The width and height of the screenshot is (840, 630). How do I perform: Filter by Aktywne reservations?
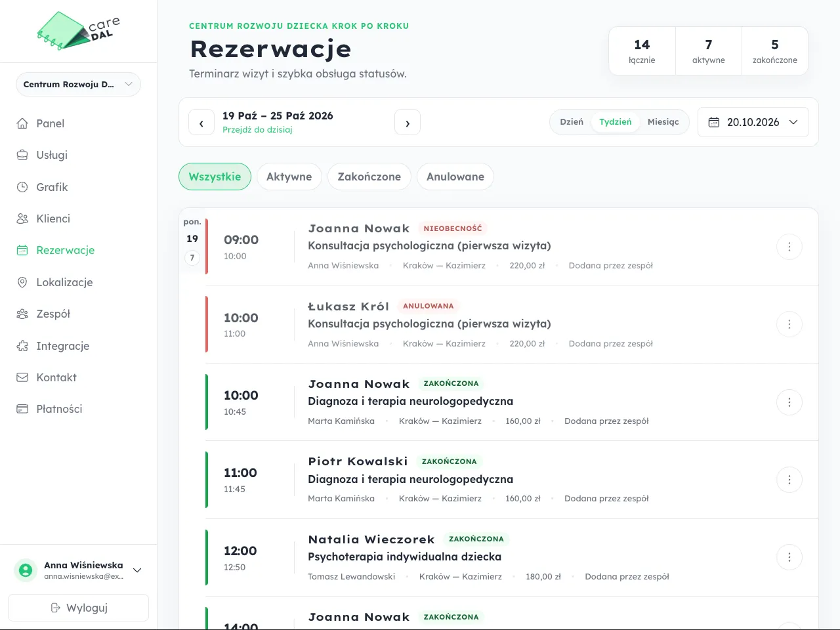[289, 177]
